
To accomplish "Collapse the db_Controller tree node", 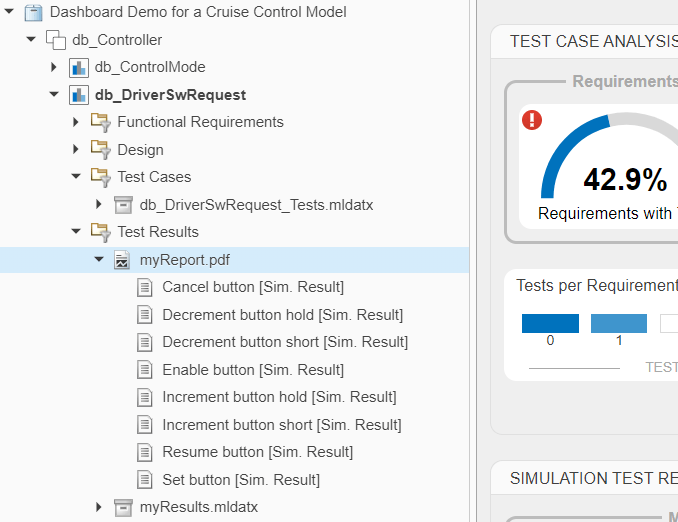I will [31, 39].
